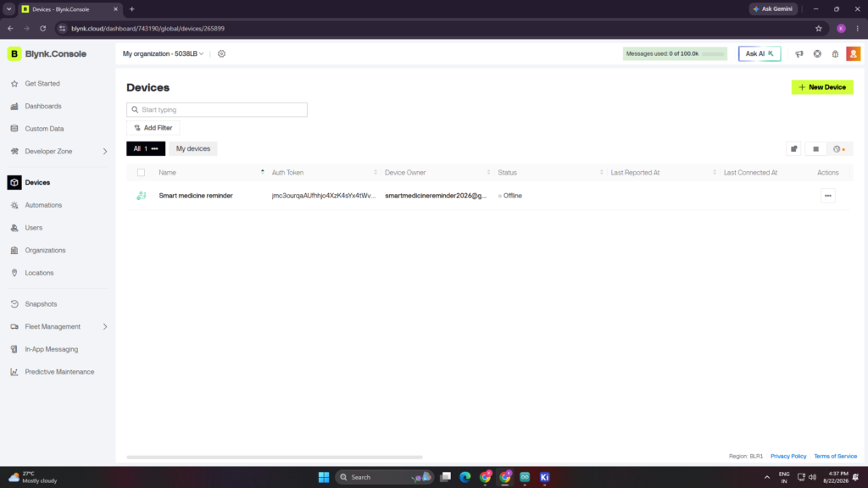
Task: Open user profile avatar
Action: point(853,53)
